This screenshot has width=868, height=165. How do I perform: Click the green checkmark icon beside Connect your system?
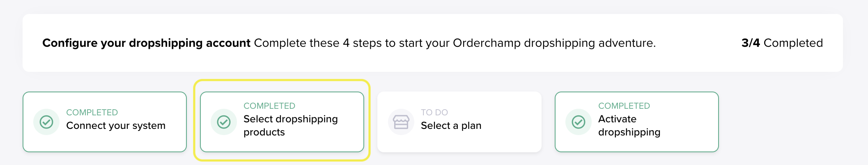coord(46,122)
